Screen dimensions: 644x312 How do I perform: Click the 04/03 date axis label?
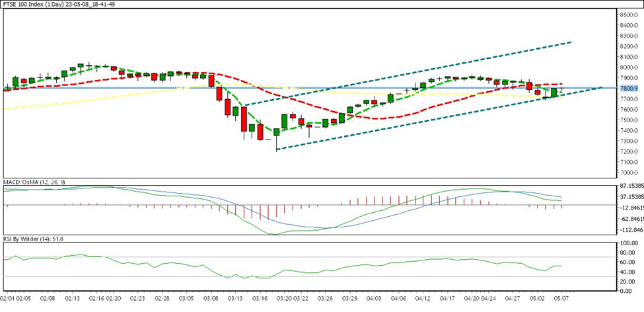(374, 297)
